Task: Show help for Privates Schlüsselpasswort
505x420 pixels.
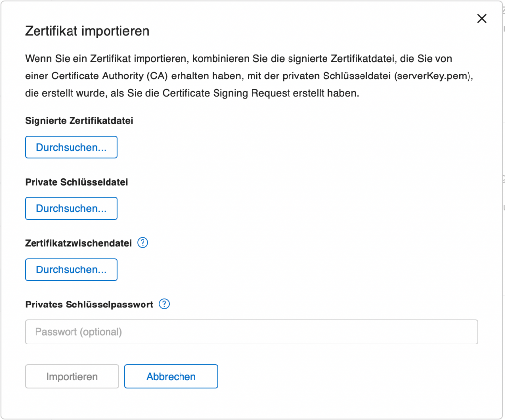Action: (x=164, y=304)
